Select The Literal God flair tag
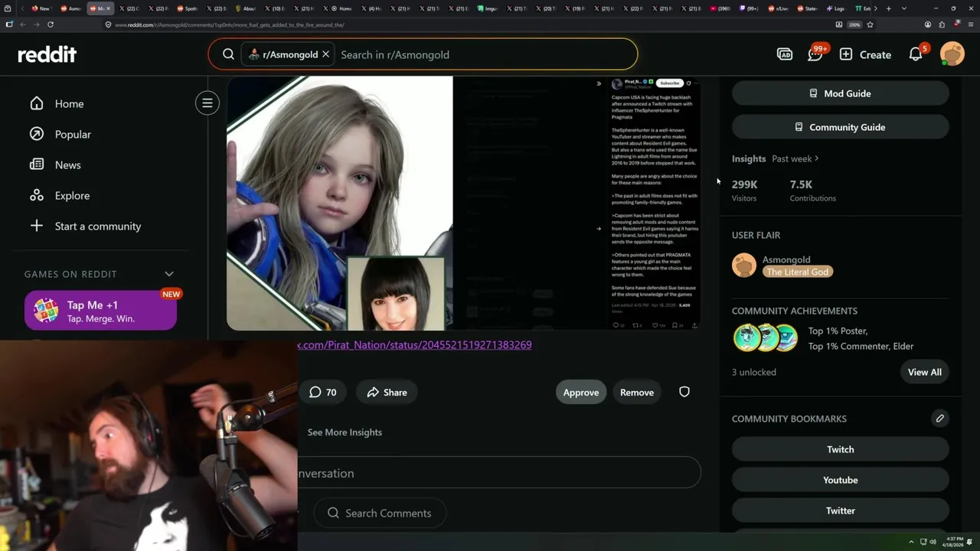 [797, 272]
